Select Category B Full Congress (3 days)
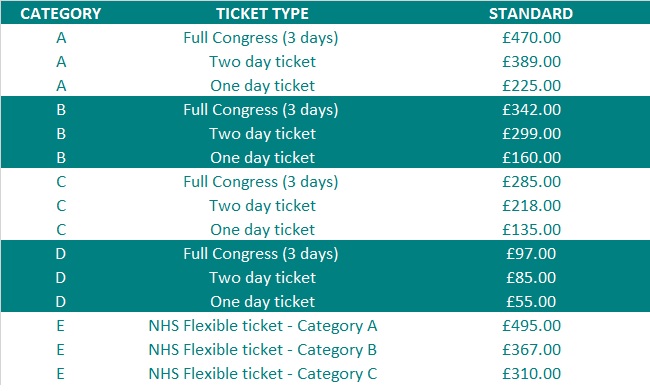 point(261,110)
